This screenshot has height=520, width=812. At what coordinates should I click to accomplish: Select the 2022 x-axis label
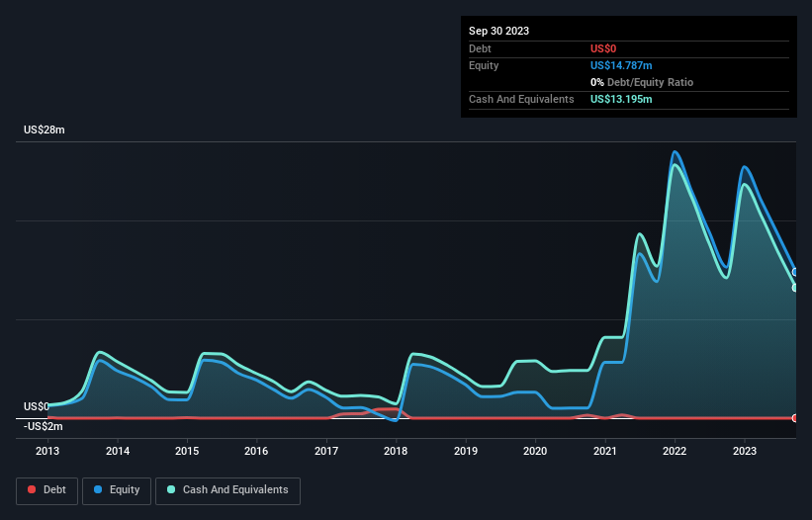coord(675,451)
